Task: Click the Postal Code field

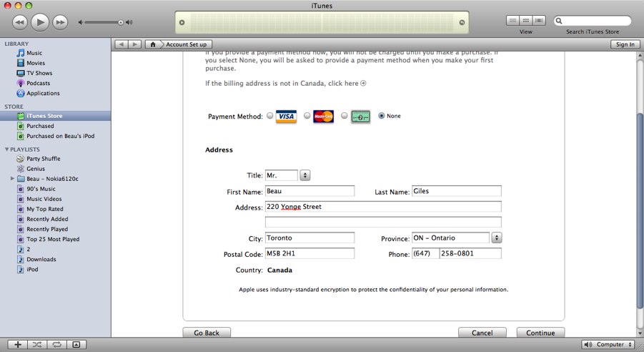Action: pyautogui.click(x=309, y=253)
